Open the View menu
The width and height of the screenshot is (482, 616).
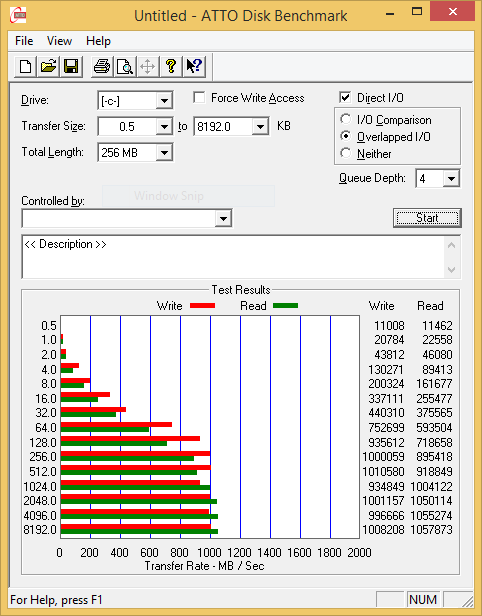tap(59, 41)
